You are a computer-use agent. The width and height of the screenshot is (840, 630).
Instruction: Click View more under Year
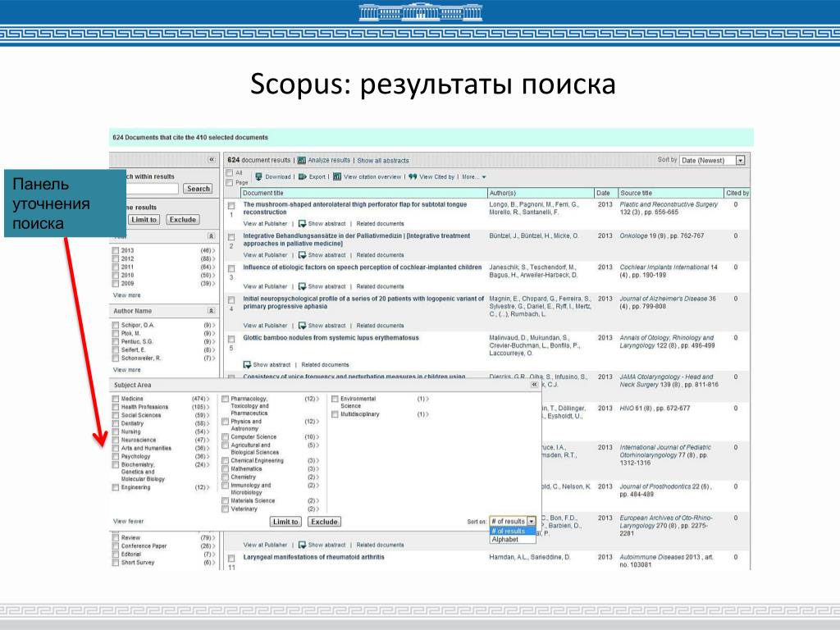[x=126, y=295]
